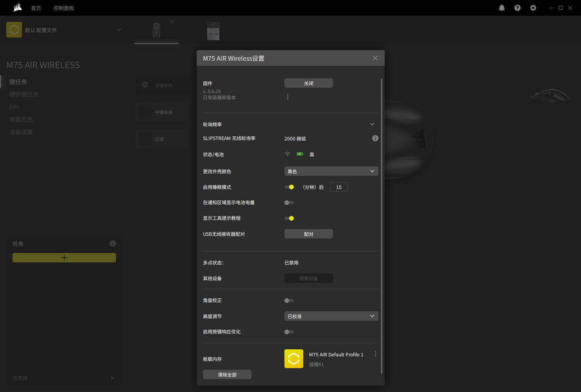Image resolution: width=581 pixels, height=392 pixels.
Task: Click the SLIPSTREAM polling rate info icon
Action: coord(375,138)
